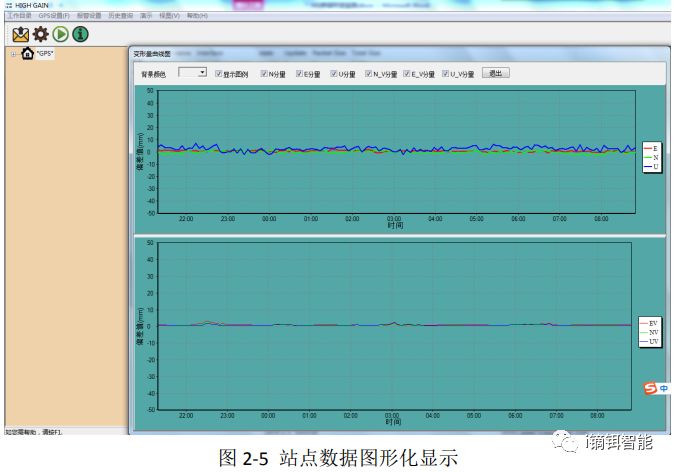Toggle the E分量 checkbox
Screen dimensions: 674x472
click(299, 74)
